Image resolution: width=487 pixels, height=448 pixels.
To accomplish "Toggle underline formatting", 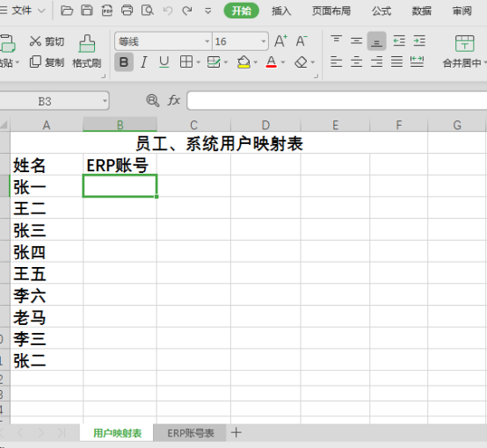I will tap(164, 62).
